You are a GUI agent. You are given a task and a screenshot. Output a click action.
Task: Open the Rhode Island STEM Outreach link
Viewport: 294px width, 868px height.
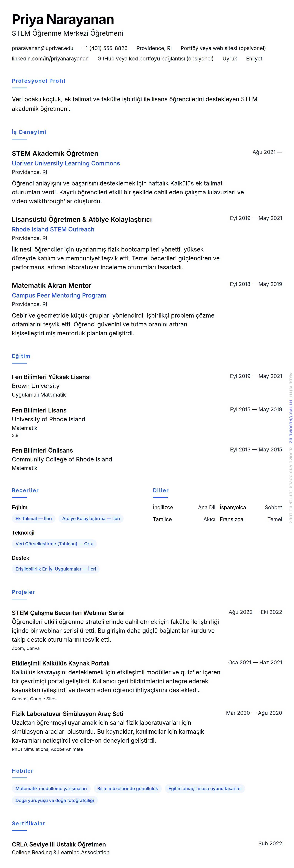point(53,229)
